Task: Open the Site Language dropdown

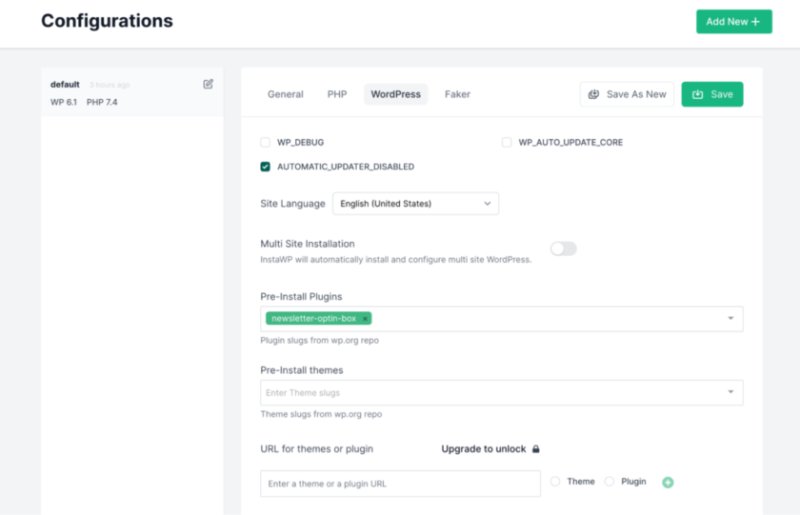Action: click(415, 204)
